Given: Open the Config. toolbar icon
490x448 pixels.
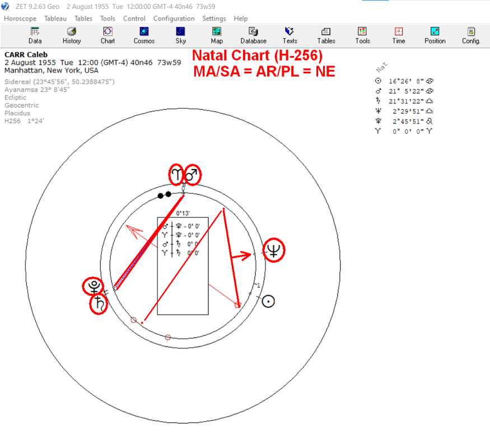Looking at the screenshot, I should 472,36.
